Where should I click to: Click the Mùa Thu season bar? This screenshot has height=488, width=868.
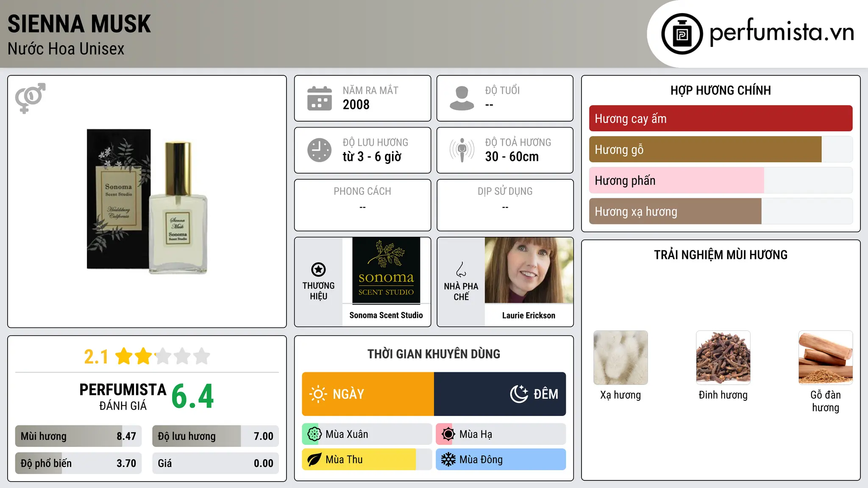click(x=367, y=460)
